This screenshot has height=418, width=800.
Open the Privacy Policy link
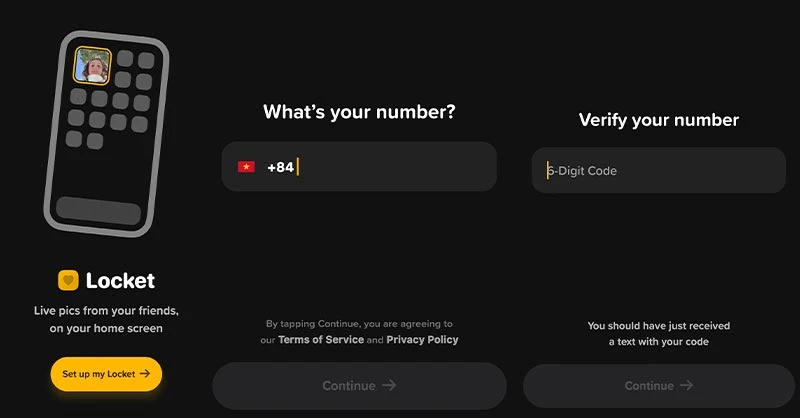click(422, 340)
